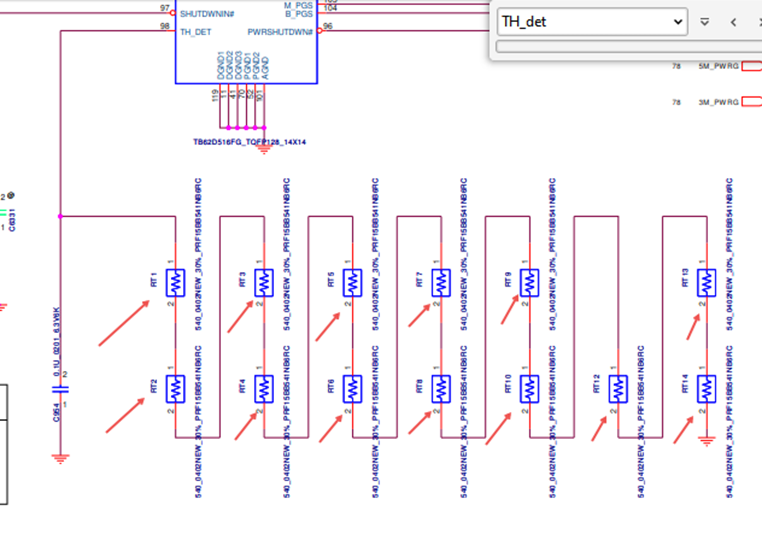Click the find options filter icon

tap(705, 21)
